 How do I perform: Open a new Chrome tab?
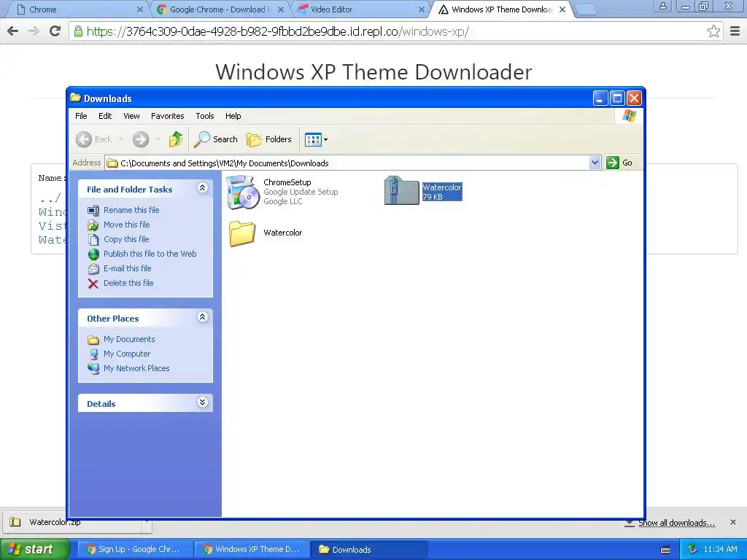586,9
